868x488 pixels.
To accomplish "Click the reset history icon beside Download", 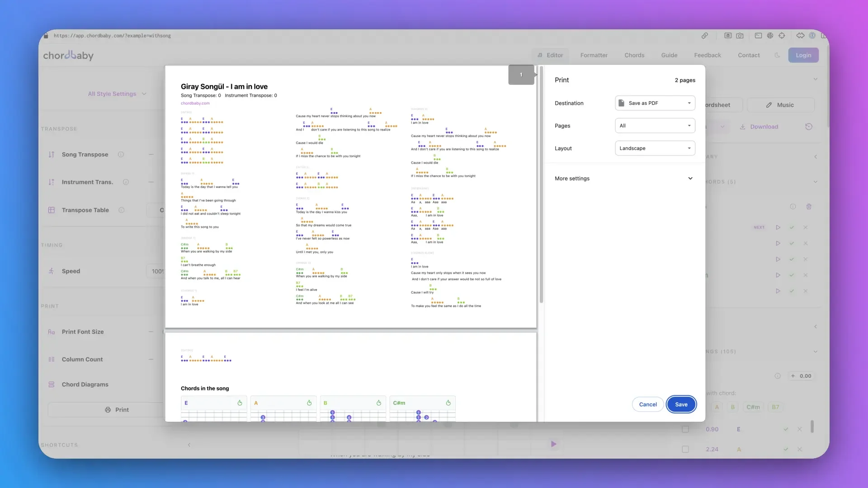I will 809,127.
